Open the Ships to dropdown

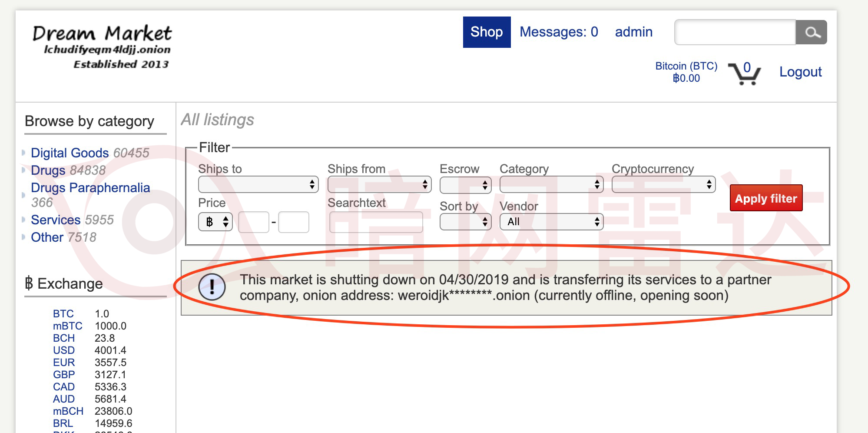pyautogui.click(x=258, y=185)
